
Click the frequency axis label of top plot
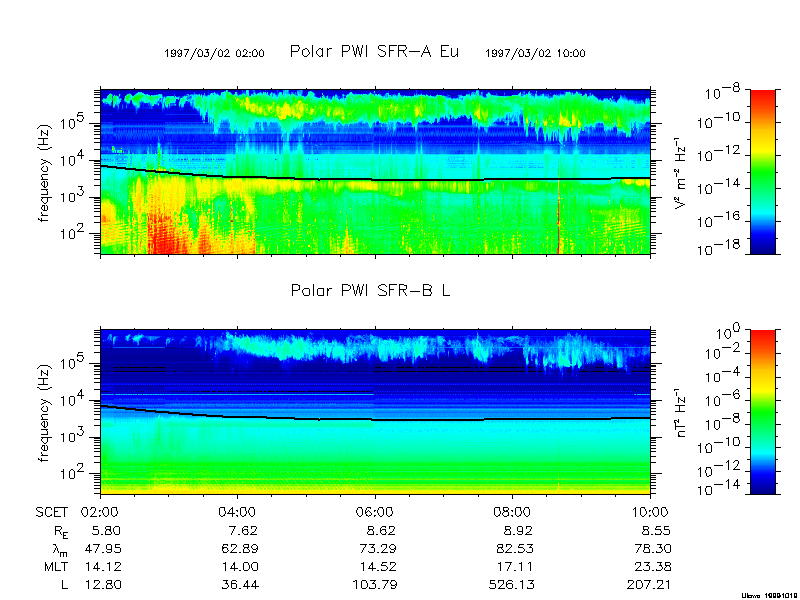point(45,171)
